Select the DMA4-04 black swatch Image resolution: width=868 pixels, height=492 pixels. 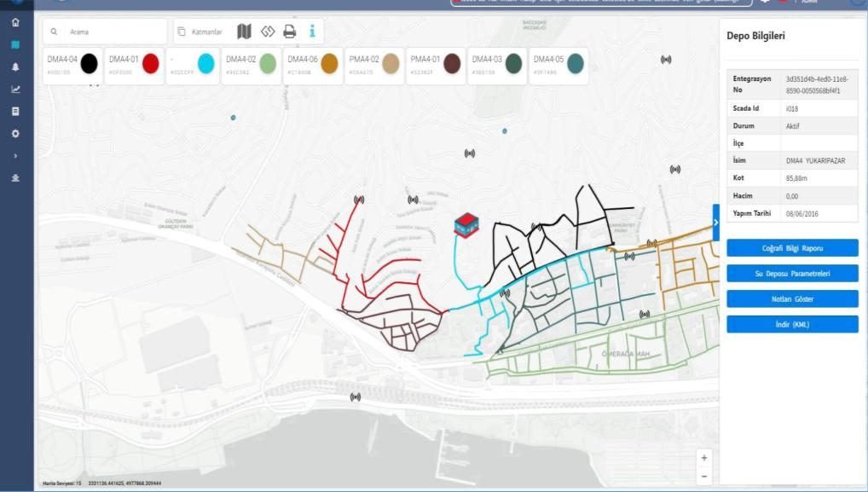pos(90,64)
